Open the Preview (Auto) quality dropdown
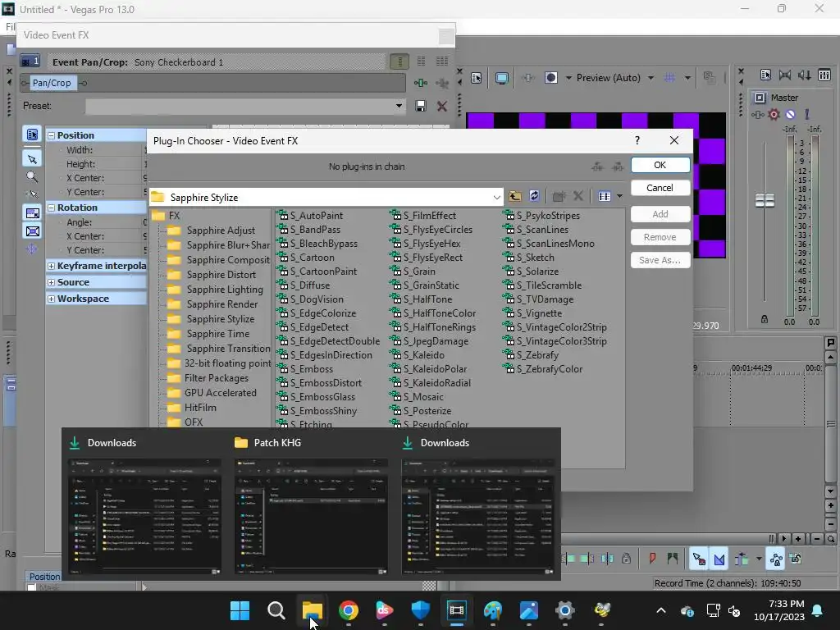Image resolution: width=840 pixels, height=630 pixels. pyautogui.click(x=651, y=78)
